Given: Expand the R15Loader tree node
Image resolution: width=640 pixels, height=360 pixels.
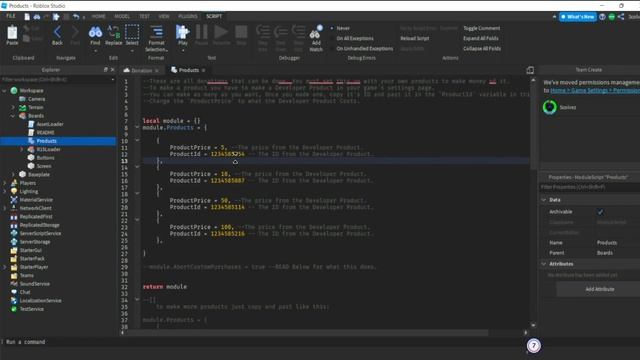Looking at the screenshot, I should point(22,149).
